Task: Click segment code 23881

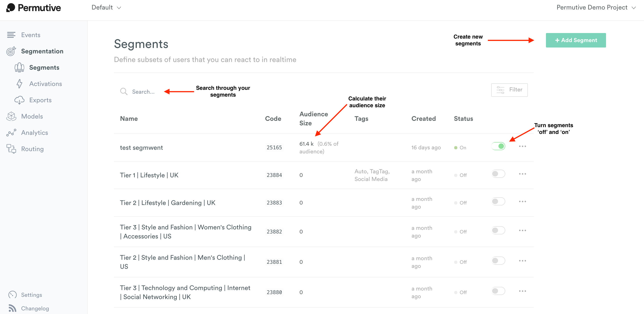Action: pos(274,262)
